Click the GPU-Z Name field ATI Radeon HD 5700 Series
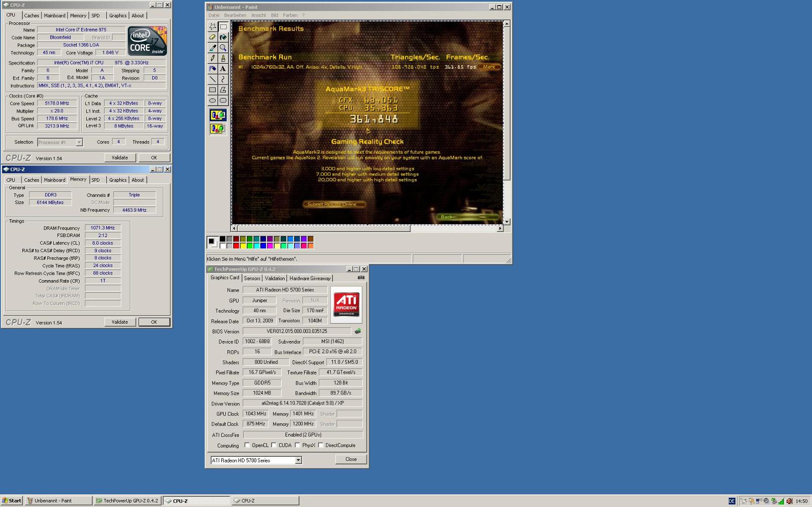Viewport: 812px width, 507px height. point(285,290)
